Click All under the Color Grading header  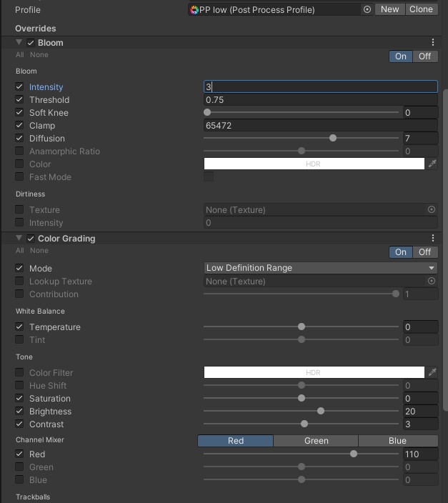point(19,251)
